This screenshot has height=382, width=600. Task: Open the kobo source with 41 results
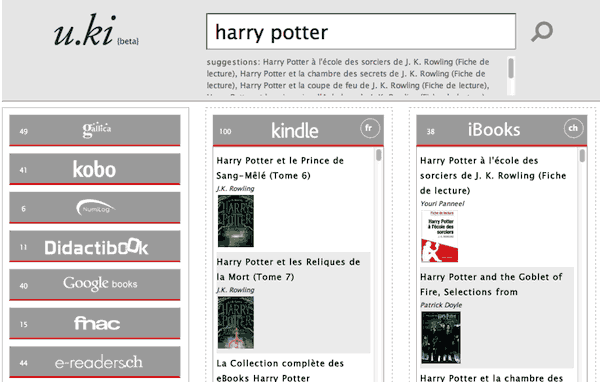(x=95, y=169)
